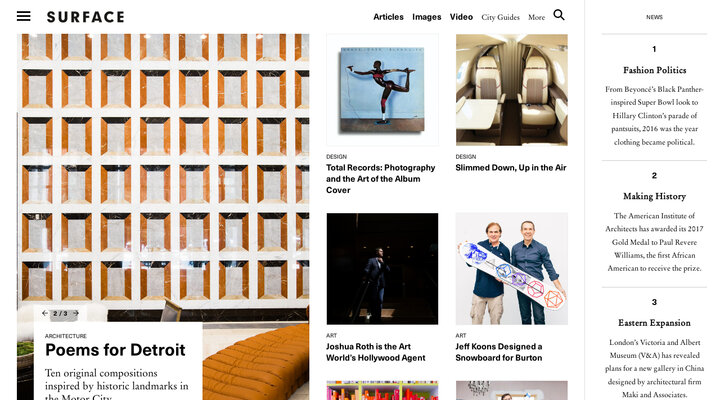Select the Video nav item
This screenshot has height=400, width=720.
[x=461, y=17]
